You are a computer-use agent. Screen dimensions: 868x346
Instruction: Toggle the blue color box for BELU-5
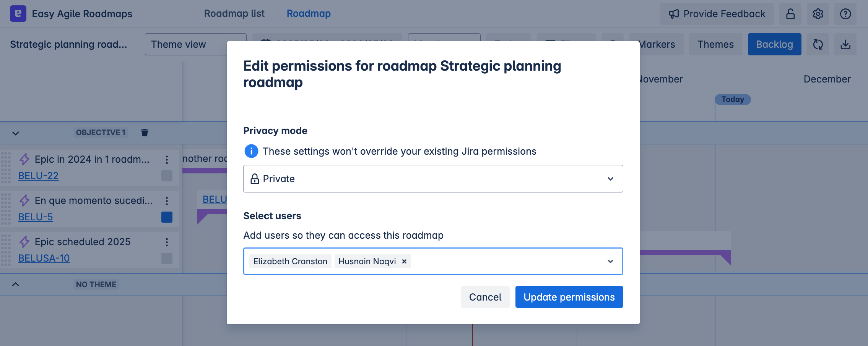coord(167,217)
